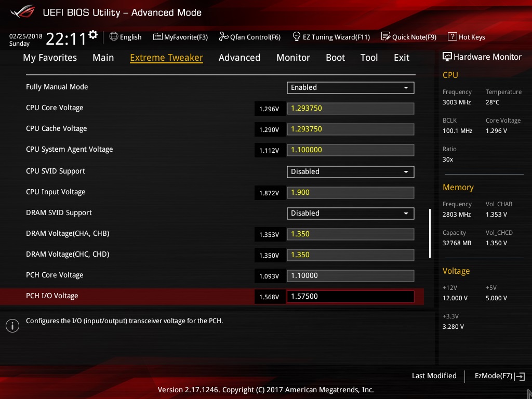Click the Hot Keys question mark icon
Image resolution: width=532 pixels, height=399 pixels.
coord(453,36)
